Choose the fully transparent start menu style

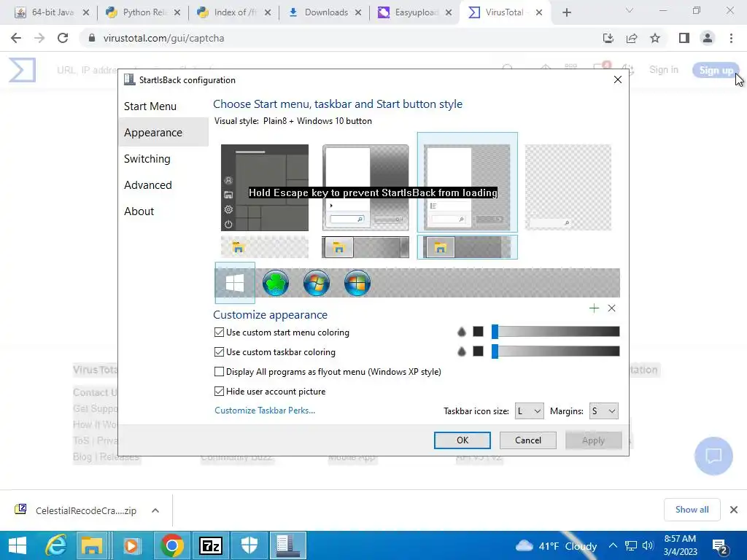pos(568,187)
